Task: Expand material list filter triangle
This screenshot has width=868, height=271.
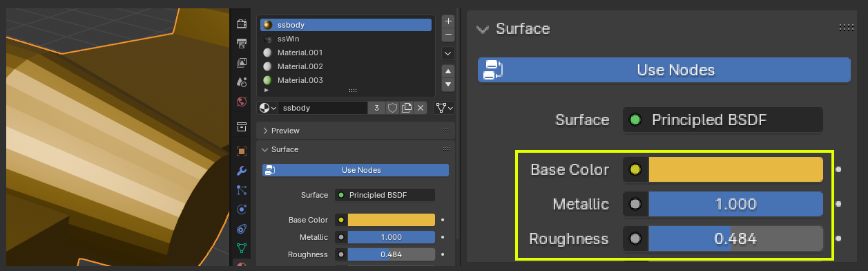Action: pyautogui.click(x=267, y=91)
